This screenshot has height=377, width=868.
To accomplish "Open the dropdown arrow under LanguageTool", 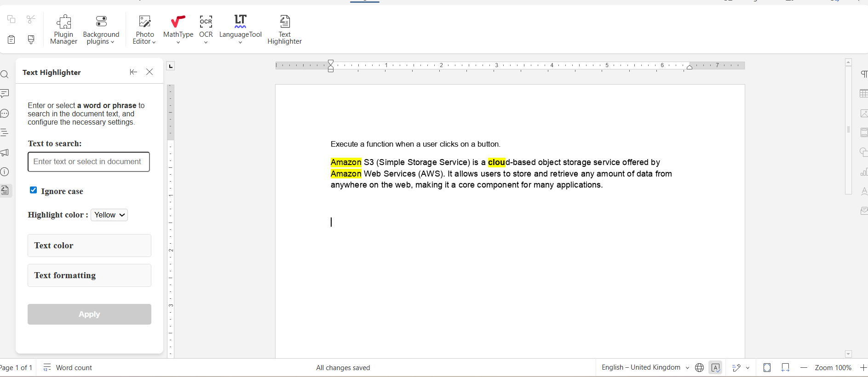I will coord(240,42).
